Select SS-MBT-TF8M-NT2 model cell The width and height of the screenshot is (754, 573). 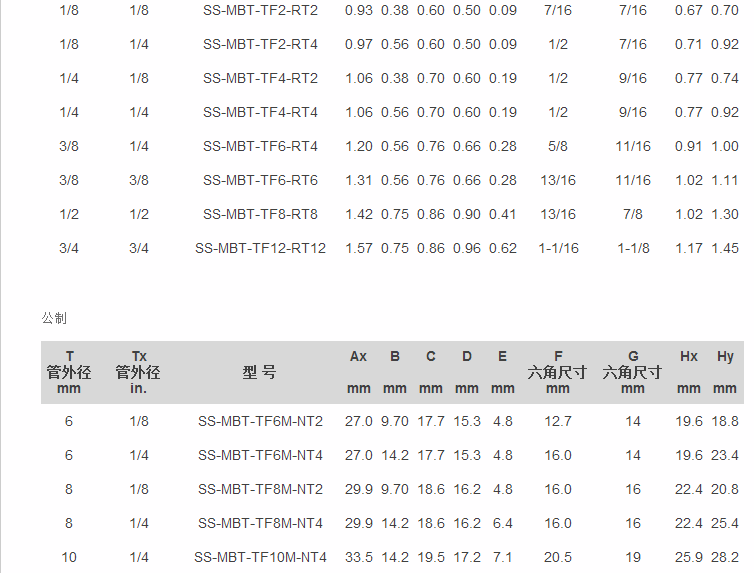[x=260, y=489]
